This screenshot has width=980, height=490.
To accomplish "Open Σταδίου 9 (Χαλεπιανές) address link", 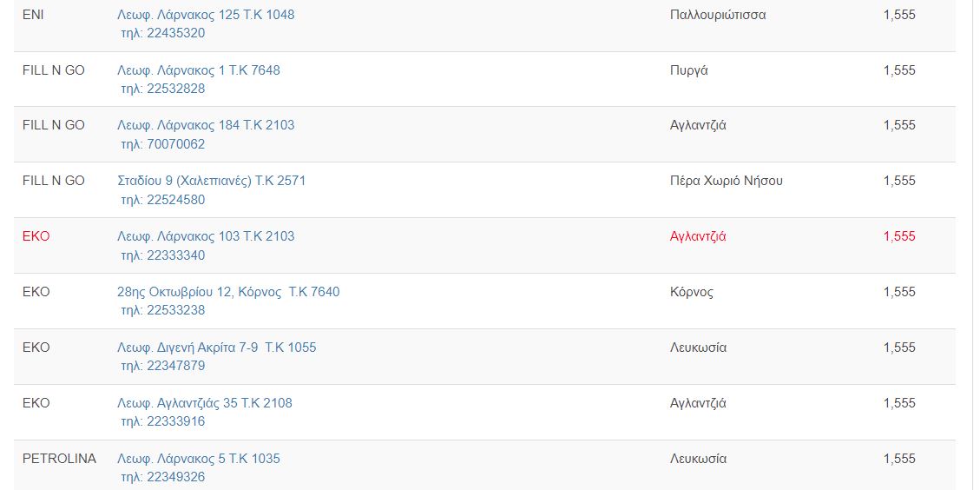I will (x=211, y=181).
